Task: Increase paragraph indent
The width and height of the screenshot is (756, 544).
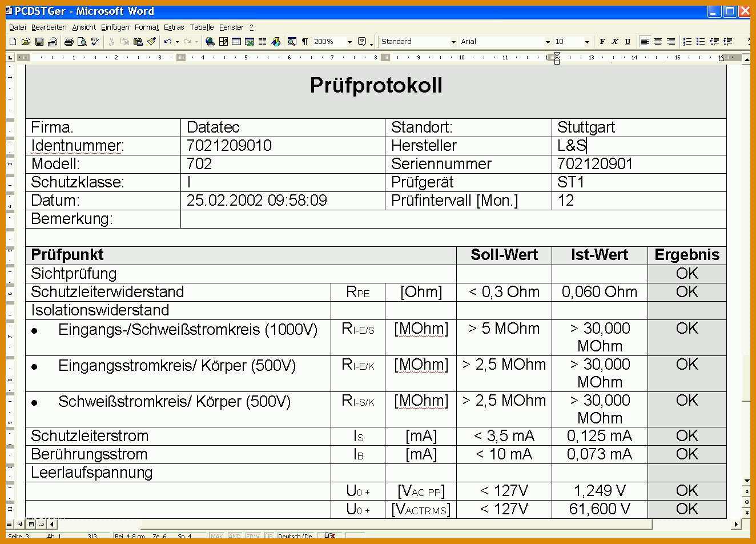Action: pos(727,42)
